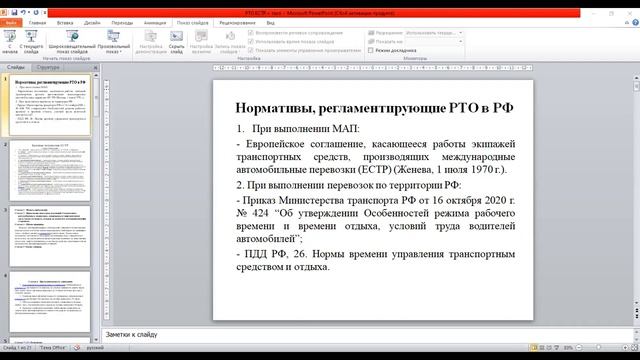Adjust the zoom slider handle

coord(598,348)
